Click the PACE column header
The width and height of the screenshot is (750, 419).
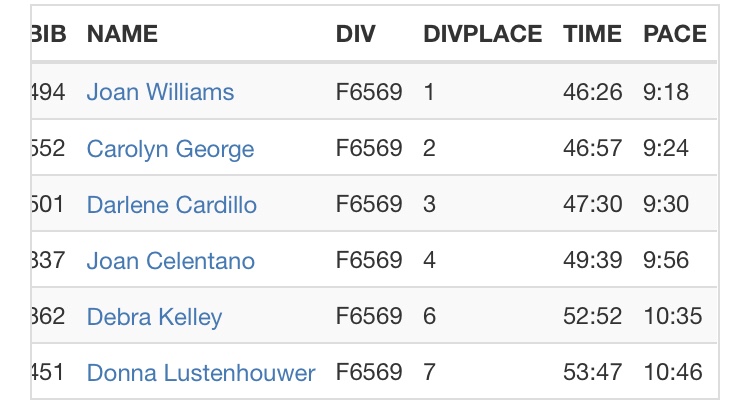(674, 34)
